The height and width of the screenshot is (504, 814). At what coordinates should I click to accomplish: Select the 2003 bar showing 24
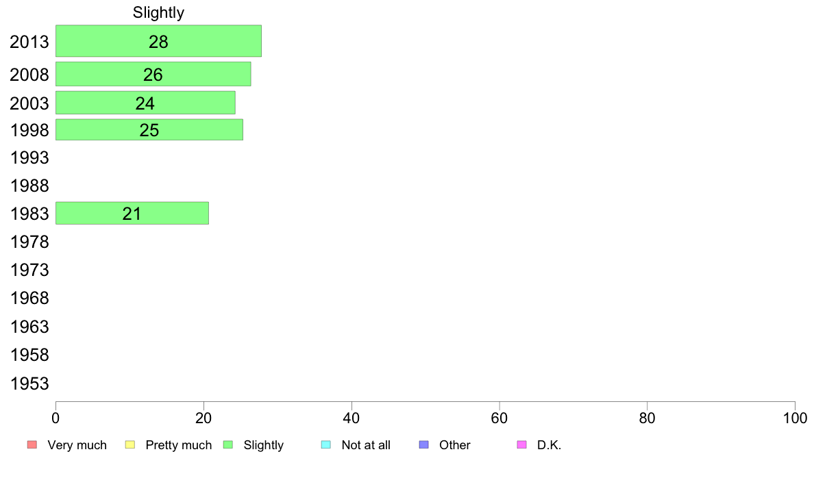(x=145, y=103)
